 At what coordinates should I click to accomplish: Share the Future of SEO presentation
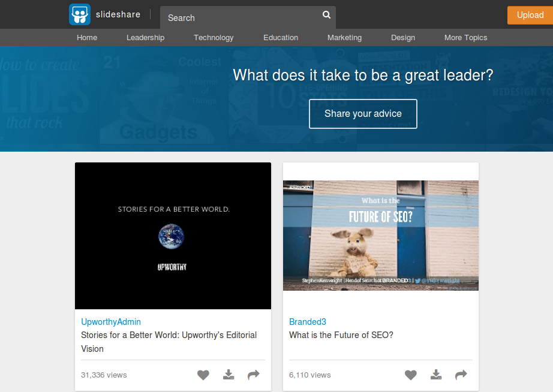pos(461,375)
